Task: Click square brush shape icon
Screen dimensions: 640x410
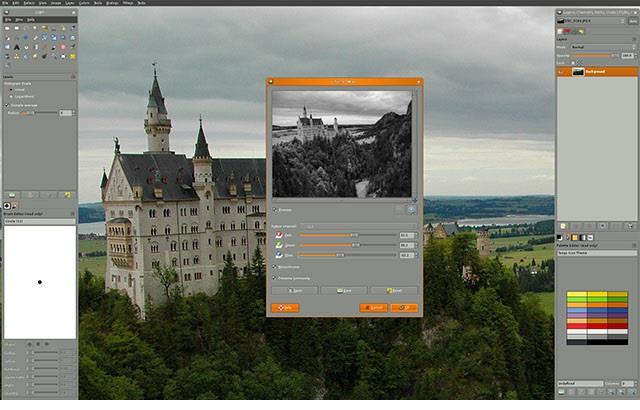Action: pos(38,344)
